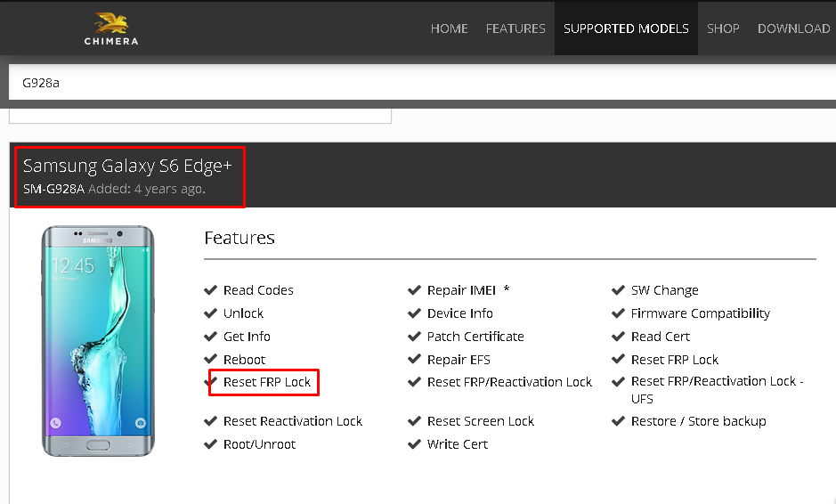Click the checkmark next to Read Codes

pyautogui.click(x=211, y=289)
